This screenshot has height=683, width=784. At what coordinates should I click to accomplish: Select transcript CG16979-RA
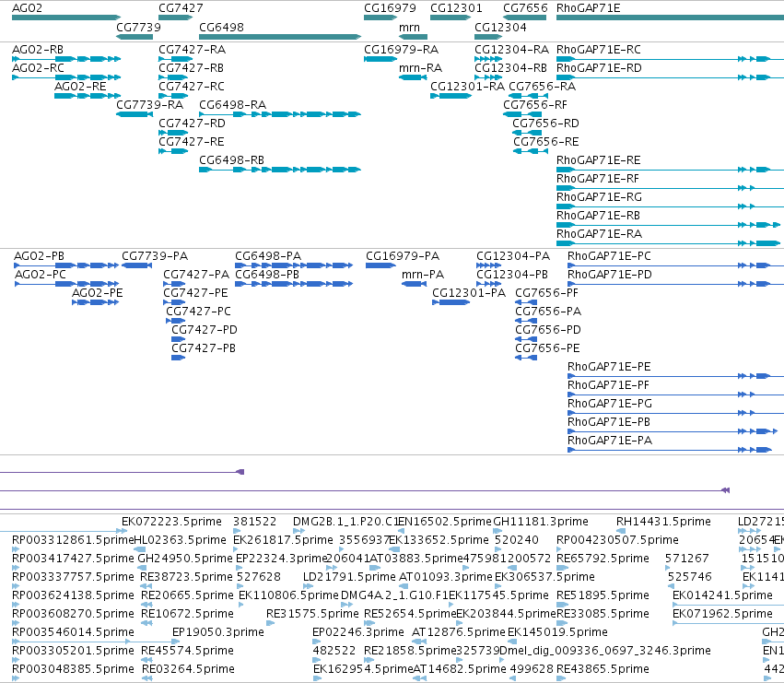(x=401, y=50)
